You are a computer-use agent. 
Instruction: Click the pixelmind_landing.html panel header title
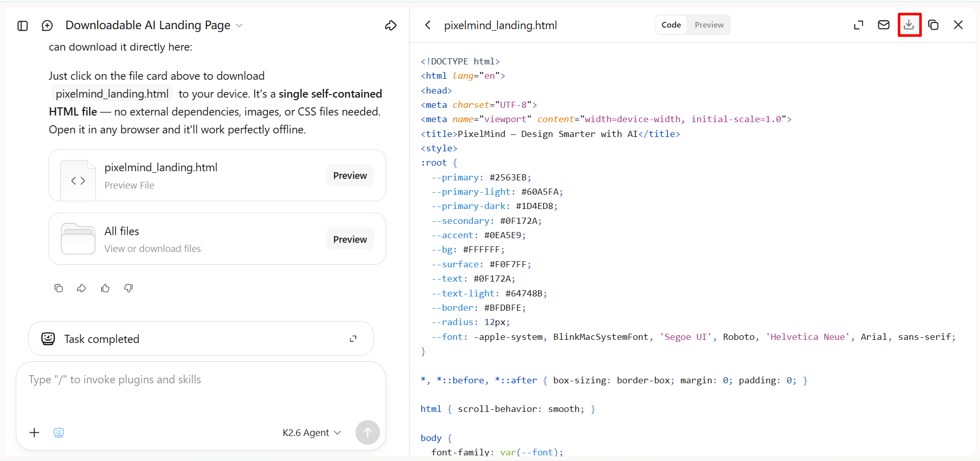500,25
